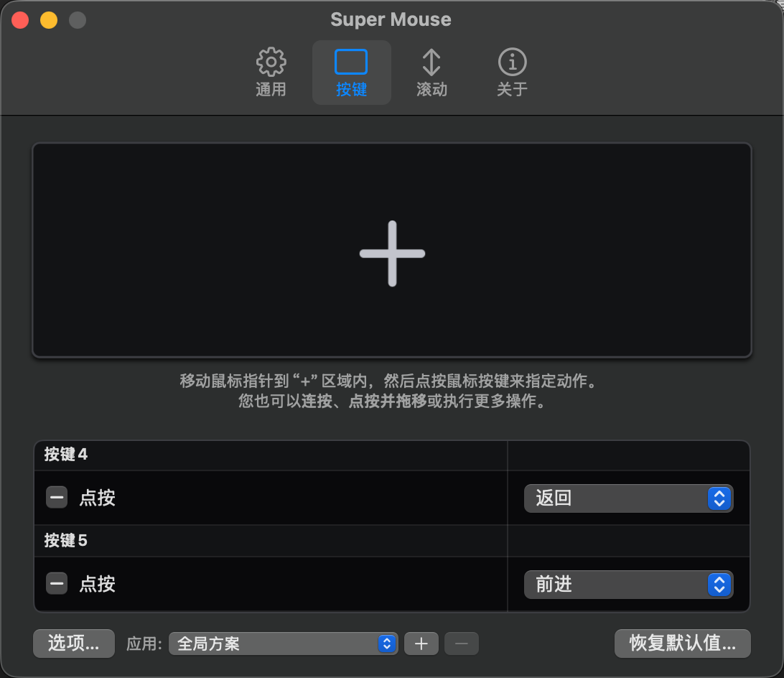The width and height of the screenshot is (784, 678).
Task: Select the 按键 4 header row
Action: click(x=392, y=455)
